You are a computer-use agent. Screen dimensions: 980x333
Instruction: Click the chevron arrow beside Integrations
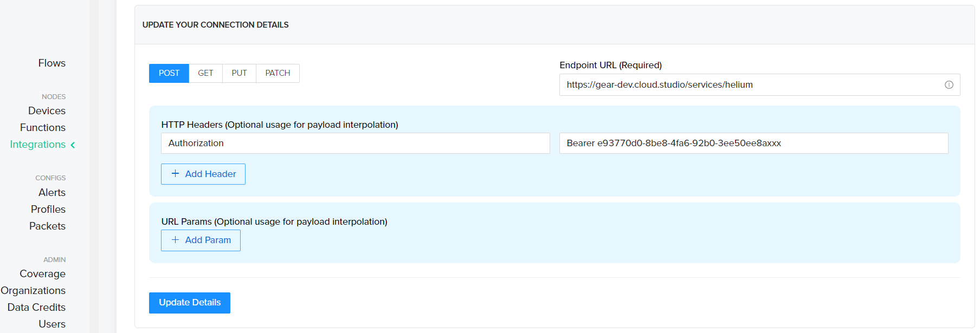click(73, 145)
